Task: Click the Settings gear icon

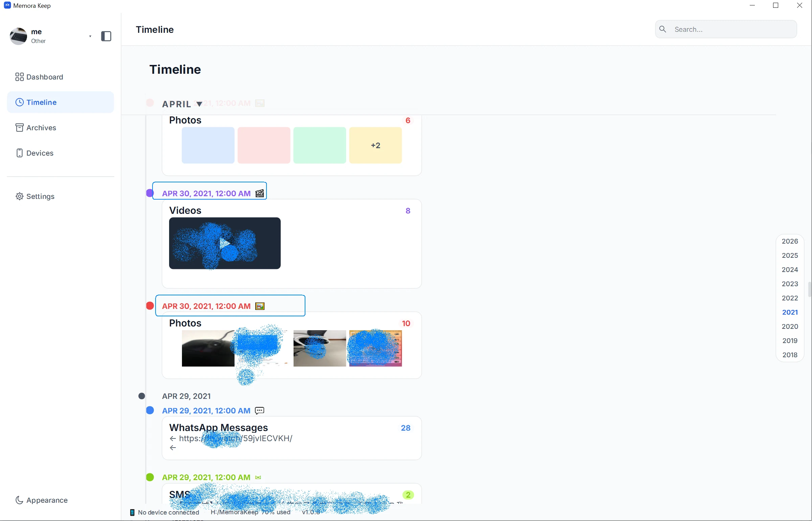Action: (20, 196)
